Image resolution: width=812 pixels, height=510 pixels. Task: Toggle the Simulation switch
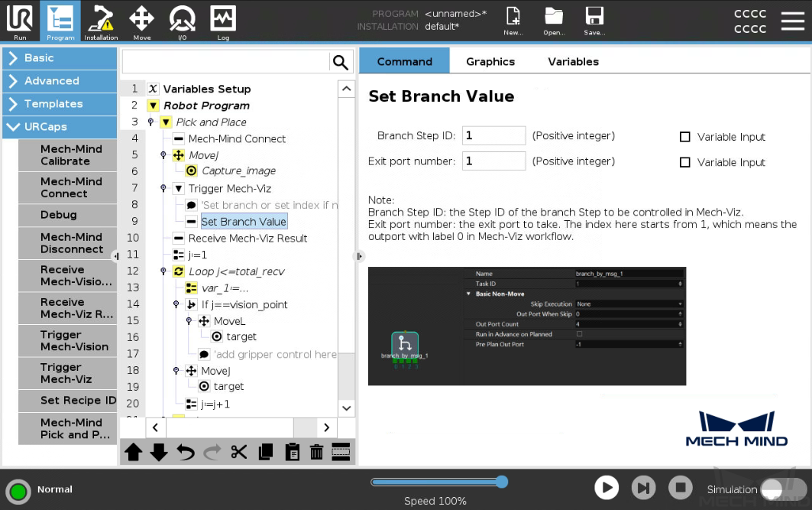pos(784,489)
